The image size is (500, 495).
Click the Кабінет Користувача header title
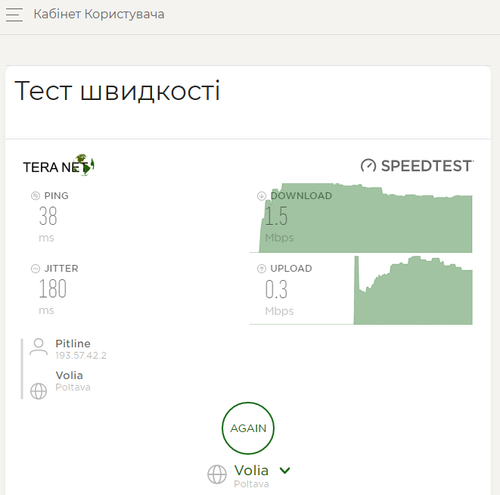[99, 14]
